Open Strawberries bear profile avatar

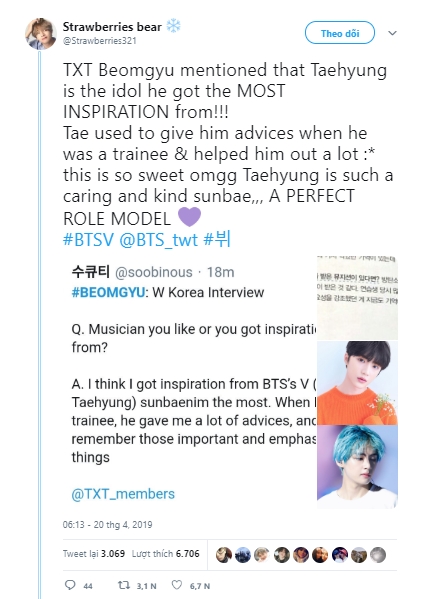click(41, 34)
